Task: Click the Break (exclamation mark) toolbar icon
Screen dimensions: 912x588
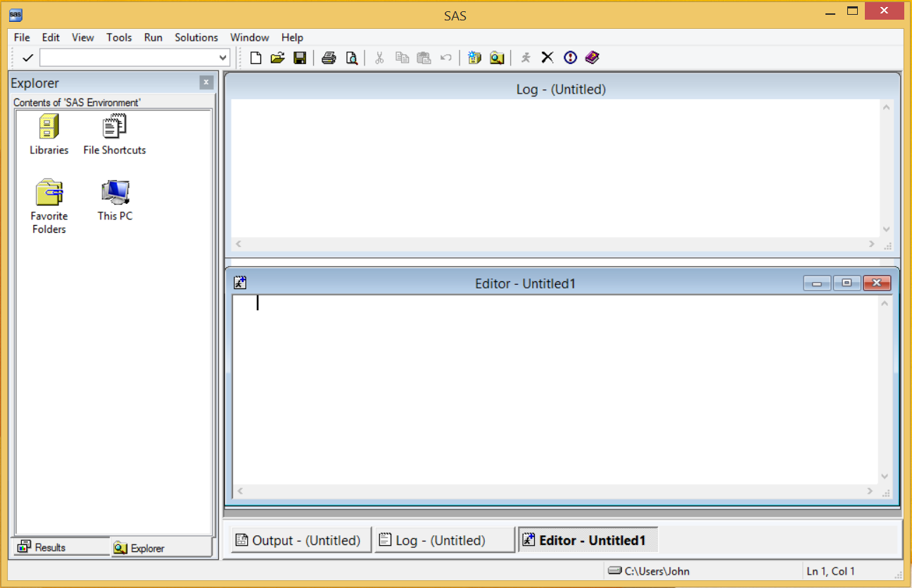Action: (x=570, y=58)
